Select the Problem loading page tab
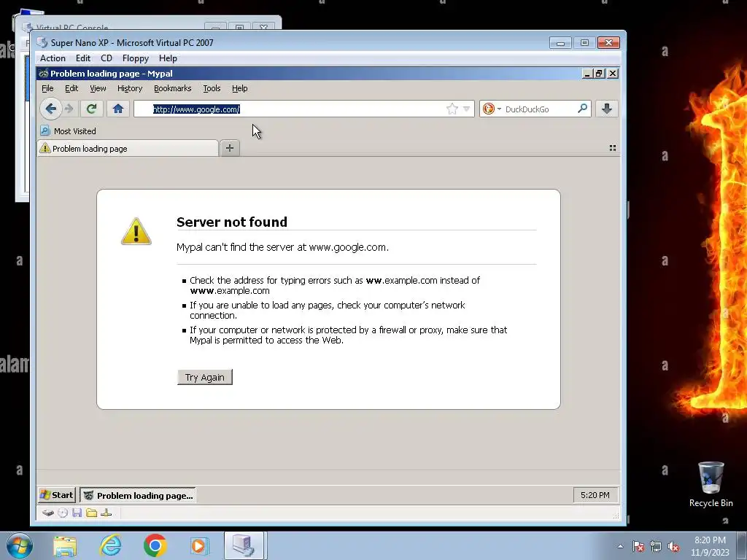747x560 pixels. click(128, 148)
